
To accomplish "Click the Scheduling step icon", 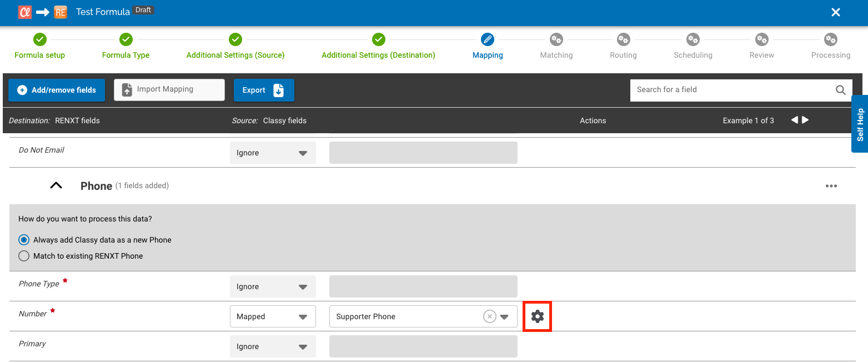I will click(693, 39).
